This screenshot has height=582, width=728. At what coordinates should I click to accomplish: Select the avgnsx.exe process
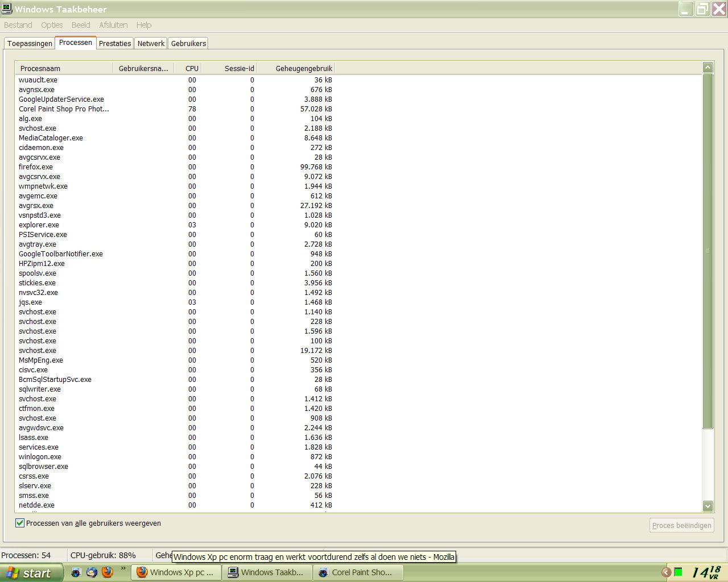(x=175, y=90)
